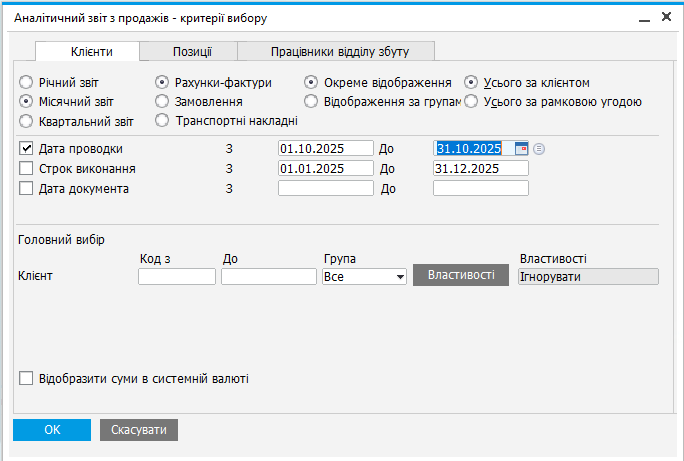The height and width of the screenshot is (461, 684).
Task: Choose Квартальний звіт report type
Action: (x=27, y=122)
